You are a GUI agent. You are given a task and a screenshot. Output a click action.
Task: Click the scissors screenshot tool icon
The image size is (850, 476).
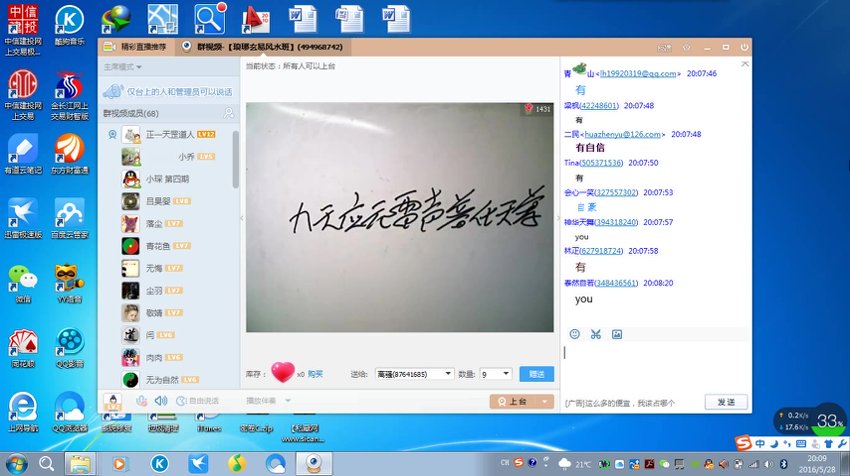click(x=596, y=335)
